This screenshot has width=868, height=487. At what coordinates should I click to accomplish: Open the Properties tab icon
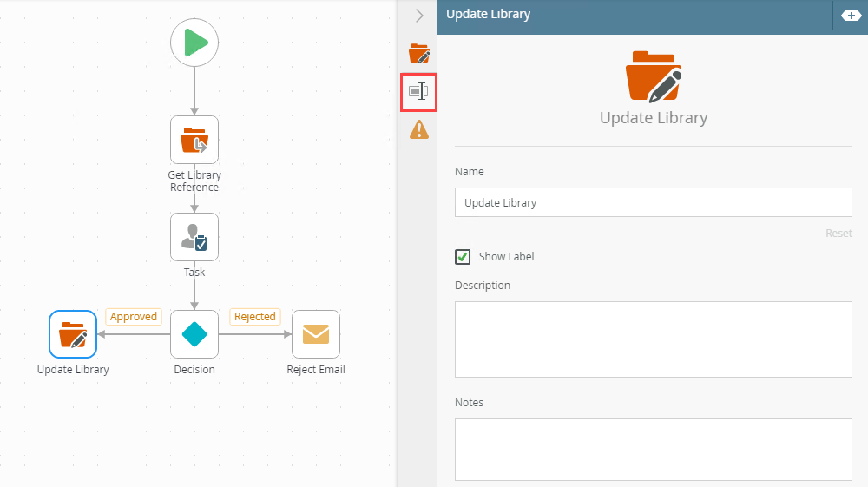click(419, 91)
